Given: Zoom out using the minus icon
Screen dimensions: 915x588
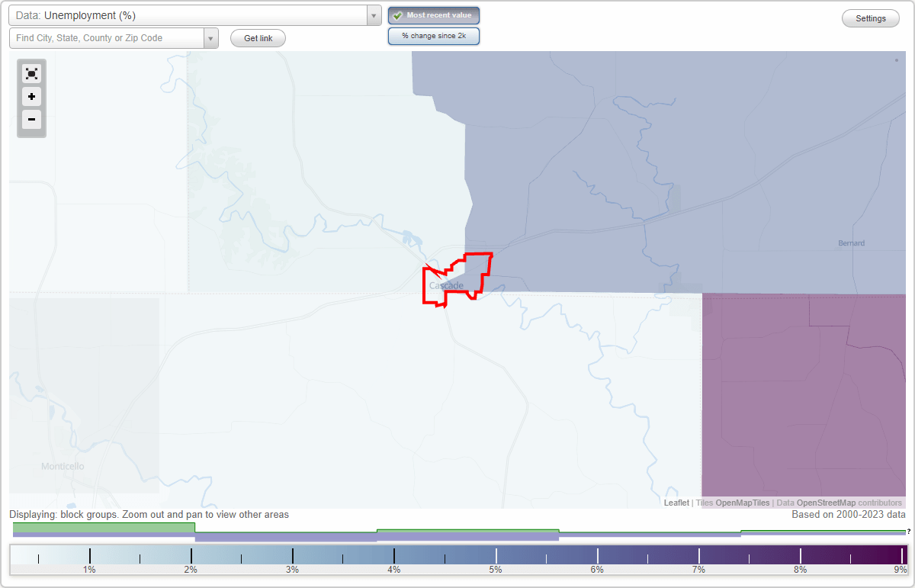Looking at the screenshot, I should pyautogui.click(x=31, y=120).
